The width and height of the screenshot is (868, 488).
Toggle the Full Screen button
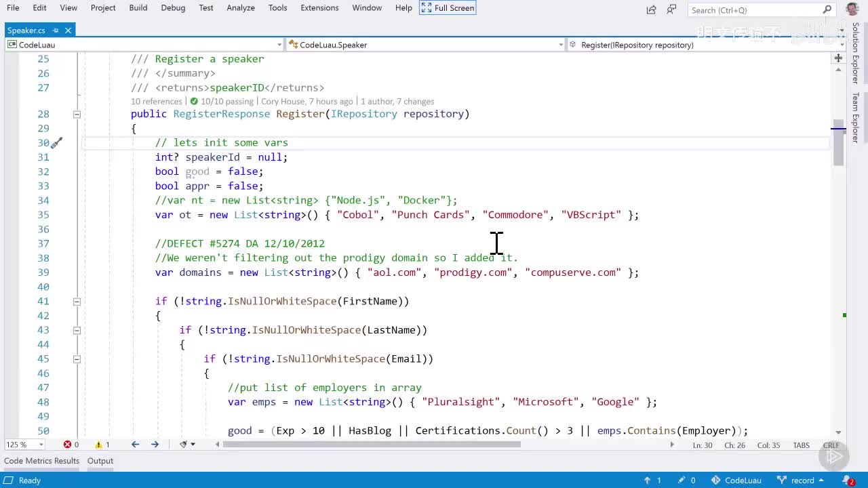click(x=448, y=7)
